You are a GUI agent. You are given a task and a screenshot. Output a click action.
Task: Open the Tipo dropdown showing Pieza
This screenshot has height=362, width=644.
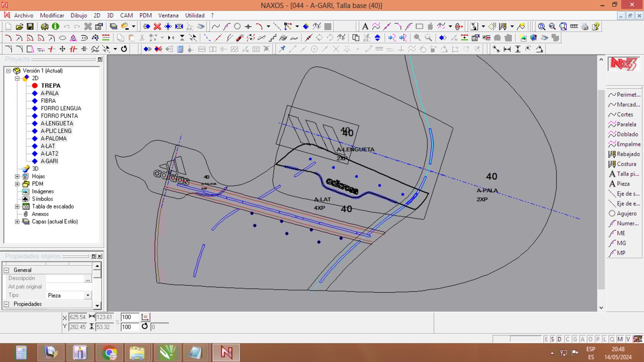coord(88,295)
